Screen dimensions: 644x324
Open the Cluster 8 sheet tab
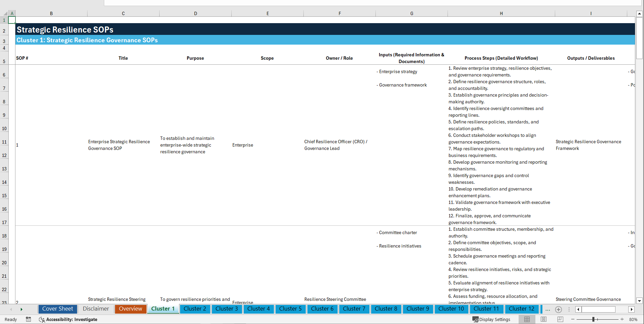click(x=386, y=309)
